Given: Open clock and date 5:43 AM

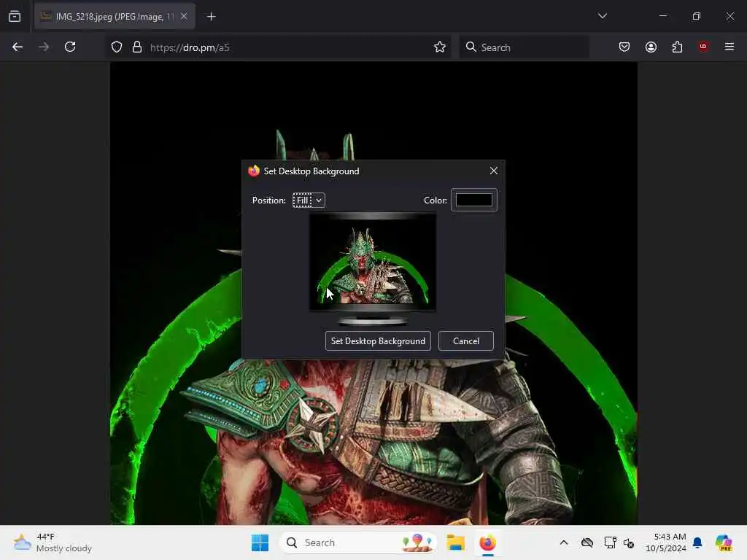Looking at the screenshot, I should [x=665, y=542].
